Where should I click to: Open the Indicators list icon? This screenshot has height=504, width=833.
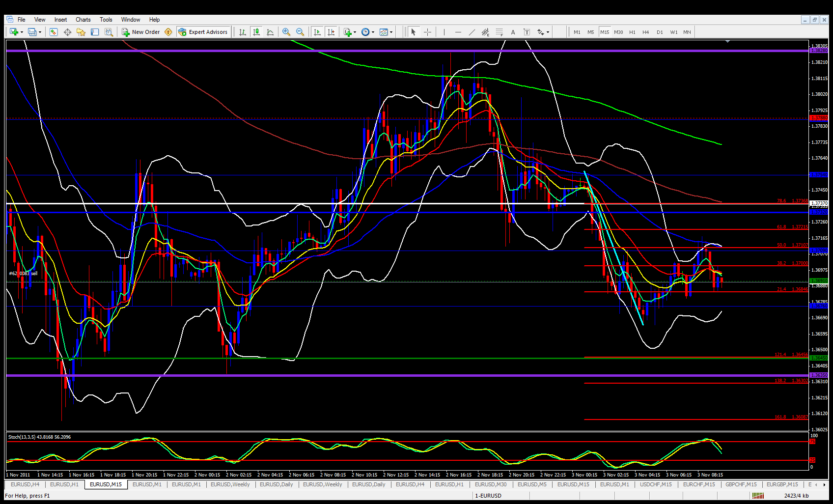(348, 32)
